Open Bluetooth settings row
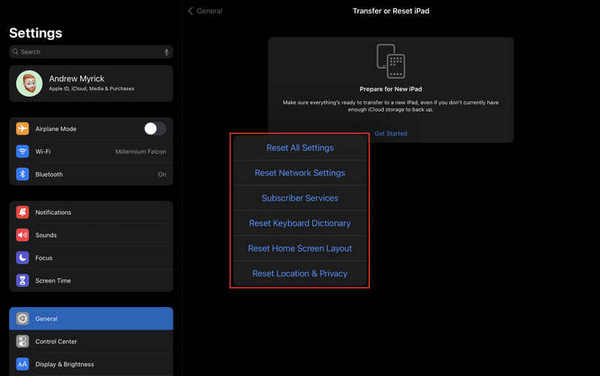 (x=91, y=174)
